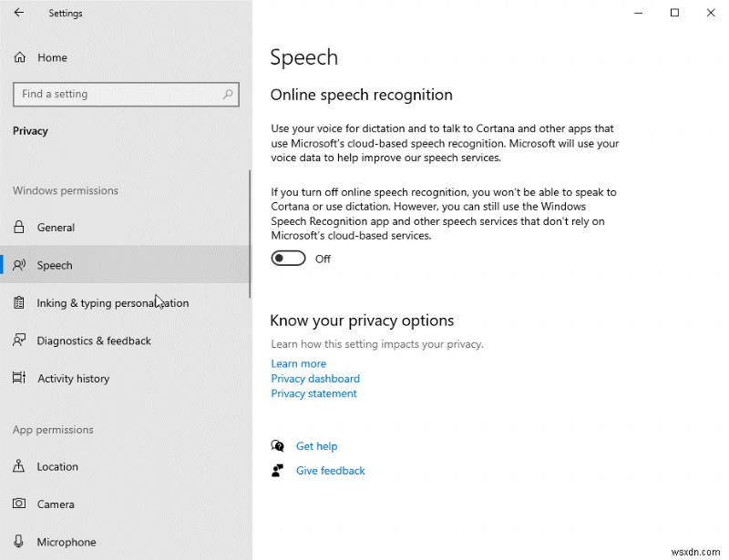Open Diagnostics & feedback via its icon

click(20, 340)
